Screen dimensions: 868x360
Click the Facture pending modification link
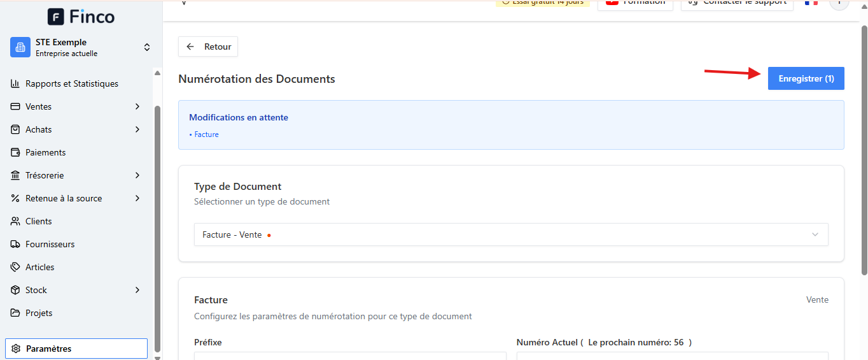coord(206,134)
